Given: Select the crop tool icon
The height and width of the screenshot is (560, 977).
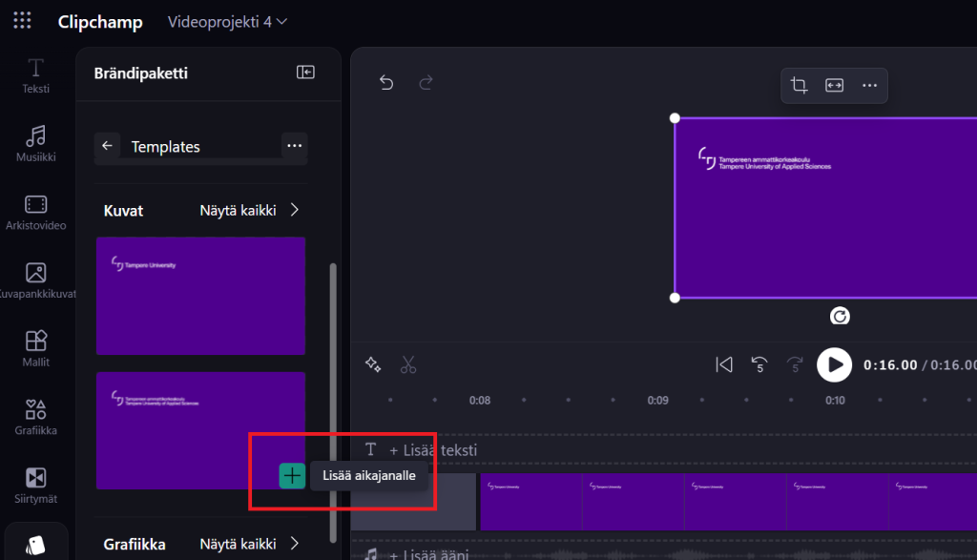Looking at the screenshot, I should pos(800,86).
